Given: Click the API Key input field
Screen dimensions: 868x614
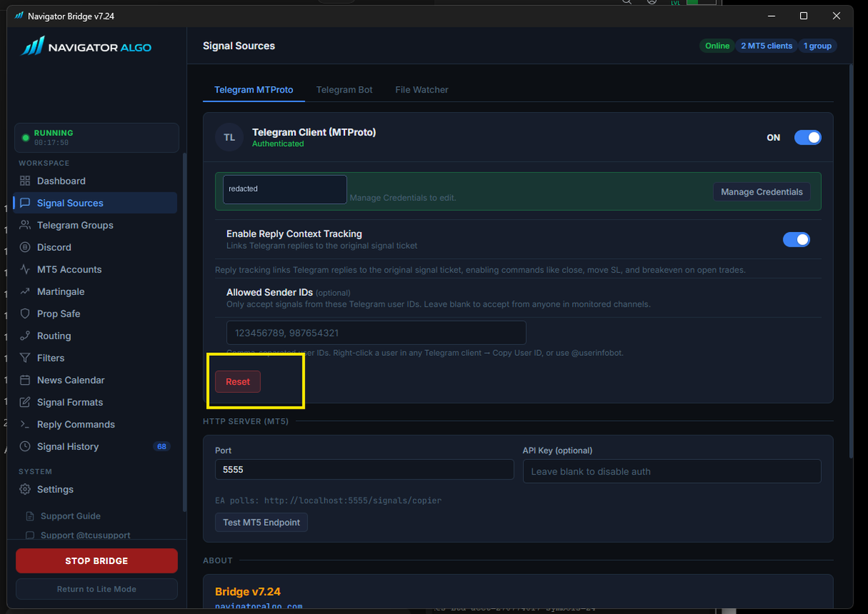Looking at the screenshot, I should 672,471.
